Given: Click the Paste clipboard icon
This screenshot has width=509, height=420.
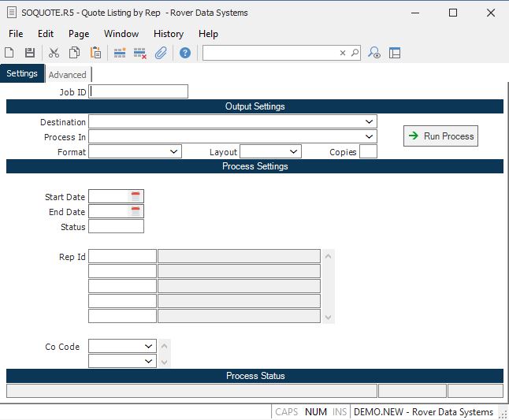Looking at the screenshot, I should pyautogui.click(x=95, y=53).
